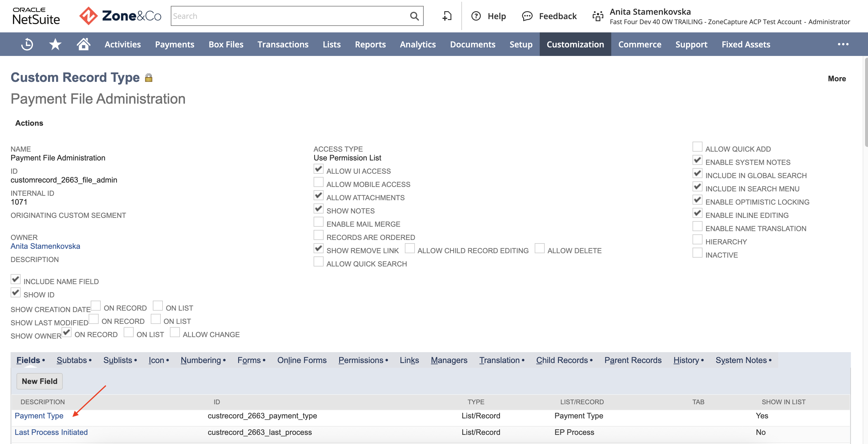Open the shortcuts star icon
This screenshot has height=444, width=868.
pos(55,44)
